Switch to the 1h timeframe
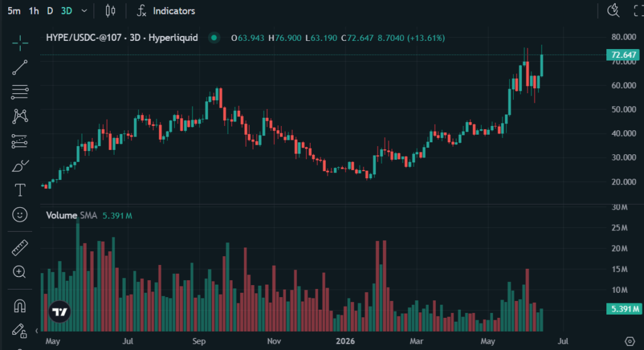Image resolution: width=644 pixels, height=350 pixels. coord(34,11)
